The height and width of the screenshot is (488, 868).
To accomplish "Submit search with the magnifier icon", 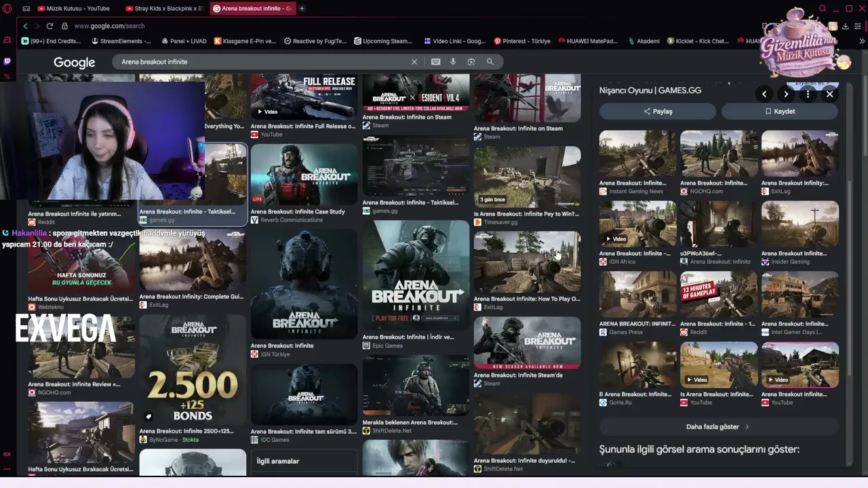I will [x=490, y=62].
